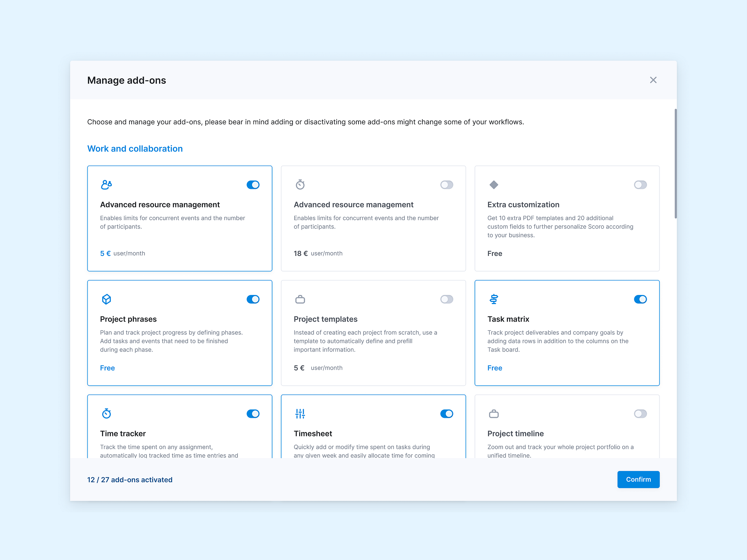Click the 'Free' price on Project phrases card
747x560 pixels.
click(107, 368)
